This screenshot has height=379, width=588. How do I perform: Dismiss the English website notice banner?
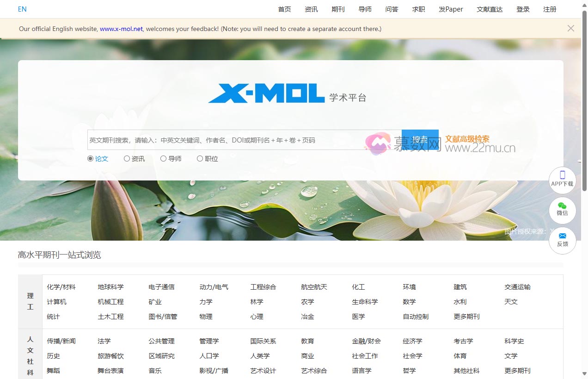click(x=570, y=28)
